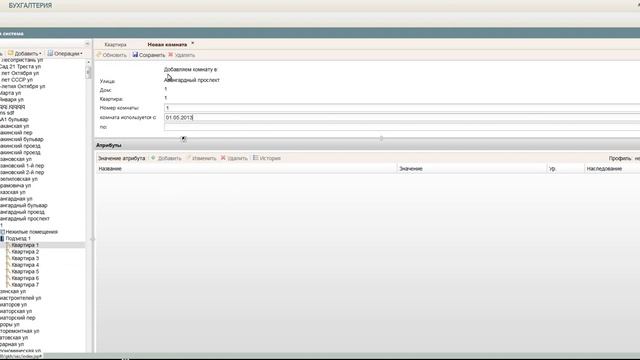Switch to the Квартира tab
The width and height of the screenshot is (640, 360).
click(116, 44)
